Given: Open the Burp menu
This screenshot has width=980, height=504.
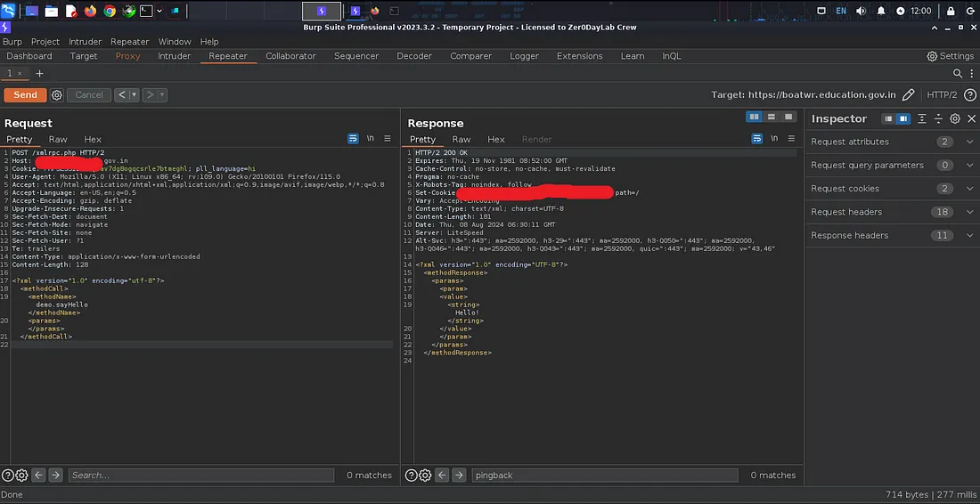Looking at the screenshot, I should 12,41.
